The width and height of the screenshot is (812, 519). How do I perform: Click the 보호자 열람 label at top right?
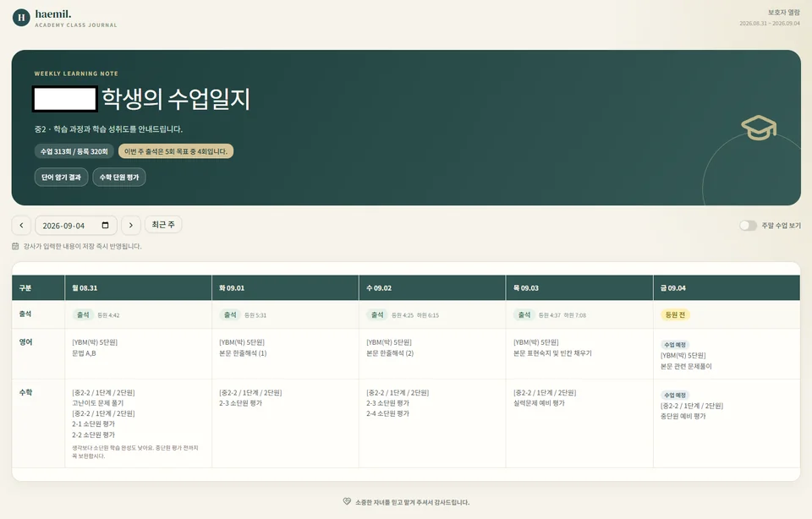click(x=784, y=13)
